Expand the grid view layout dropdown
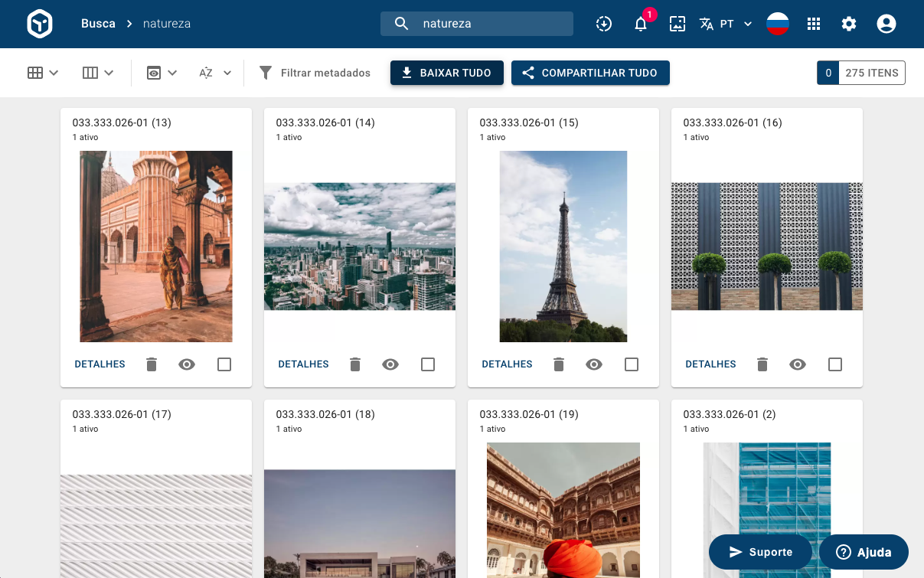 point(43,73)
